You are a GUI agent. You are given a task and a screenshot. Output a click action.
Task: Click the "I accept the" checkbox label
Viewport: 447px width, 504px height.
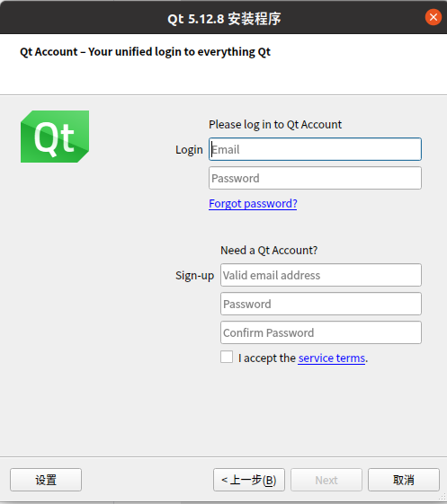[x=267, y=358]
